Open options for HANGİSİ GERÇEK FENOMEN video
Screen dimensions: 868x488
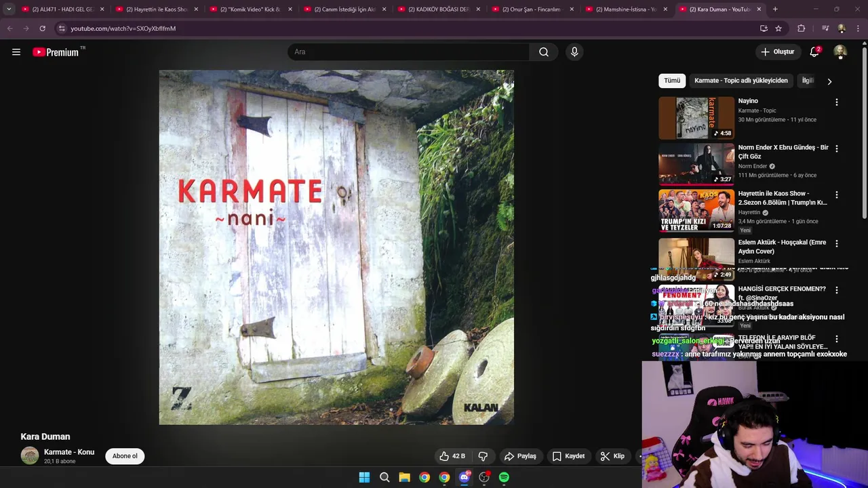836,290
